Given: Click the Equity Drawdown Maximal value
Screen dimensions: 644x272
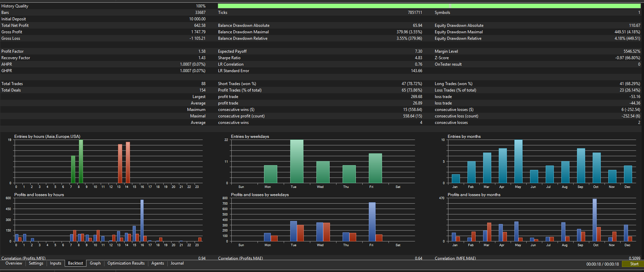Looking at the screenshot, I should 627,32.
